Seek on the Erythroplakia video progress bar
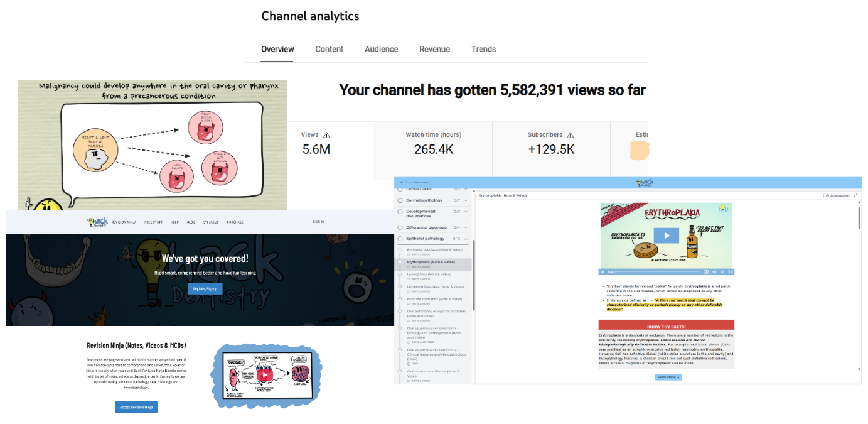The width and height of the screenshot is (868, 424). point(658,272)
